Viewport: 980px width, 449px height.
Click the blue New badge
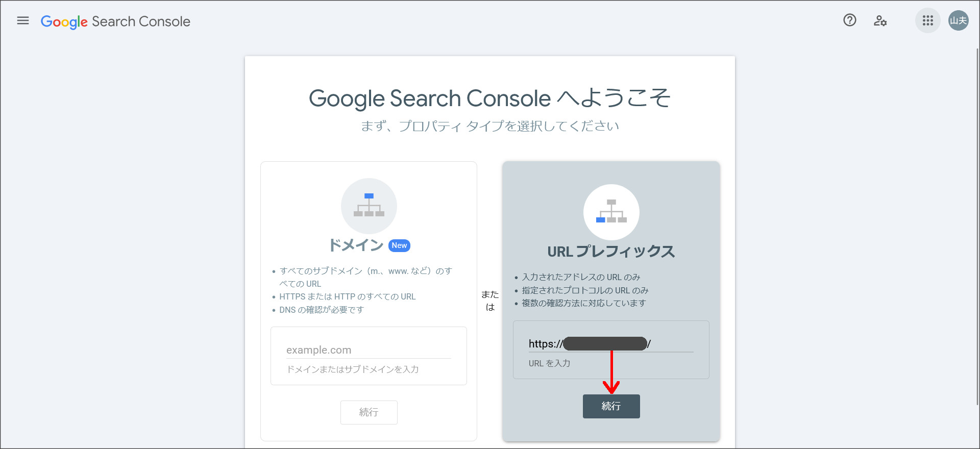pyautogui.click(x=400, y=245)
